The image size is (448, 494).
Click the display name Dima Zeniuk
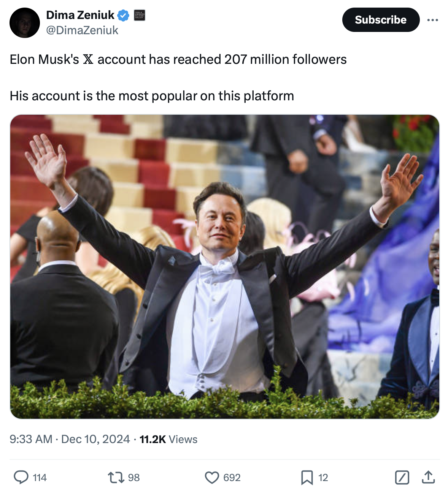[x=80, y=15]
